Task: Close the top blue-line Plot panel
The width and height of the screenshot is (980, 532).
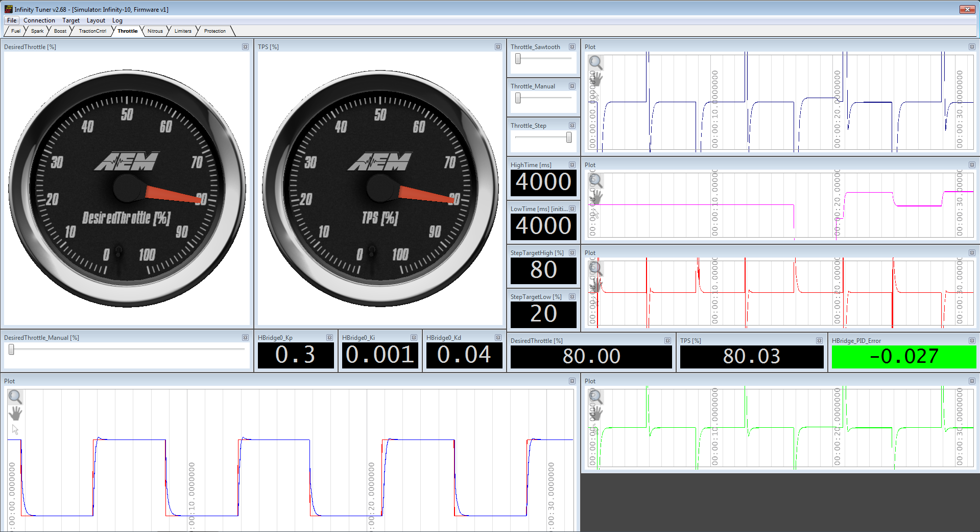Action: (972, 47)
